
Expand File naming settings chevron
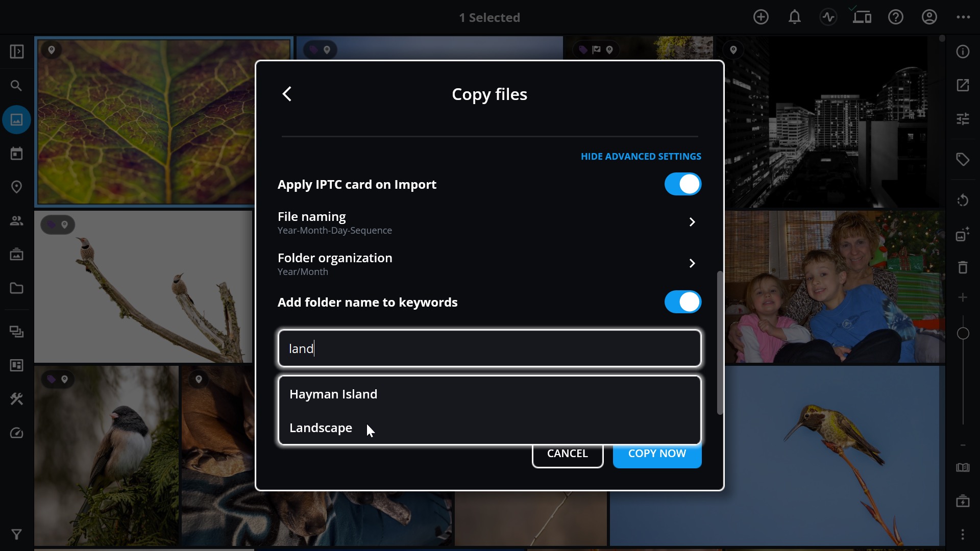pyautogui.click(x=692, y=222)
